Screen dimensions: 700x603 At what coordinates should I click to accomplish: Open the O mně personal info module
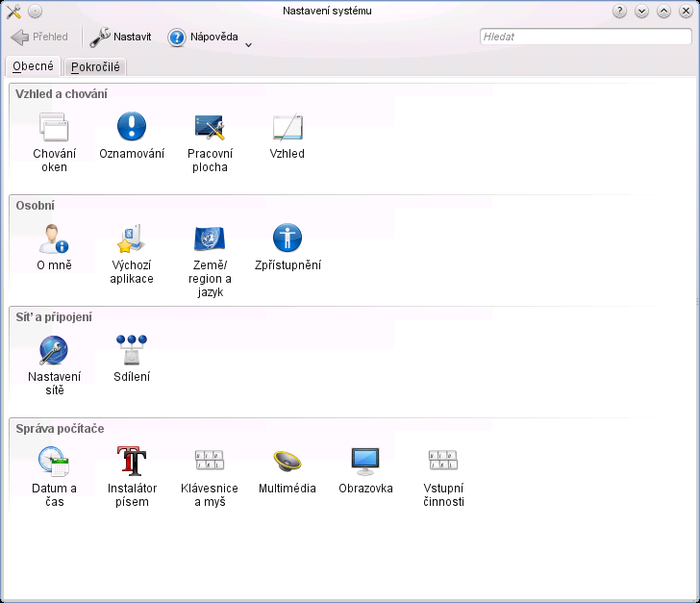(54, 248)
